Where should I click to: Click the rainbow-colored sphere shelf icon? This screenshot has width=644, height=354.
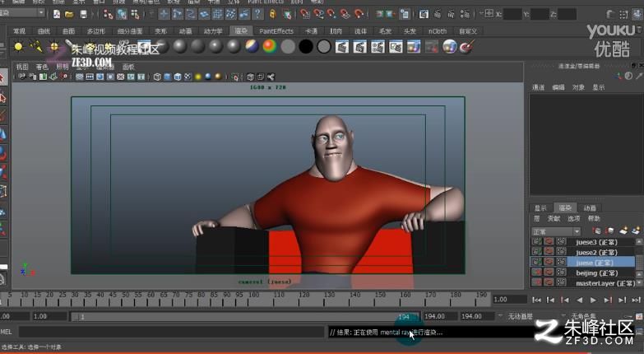[270, 46]
